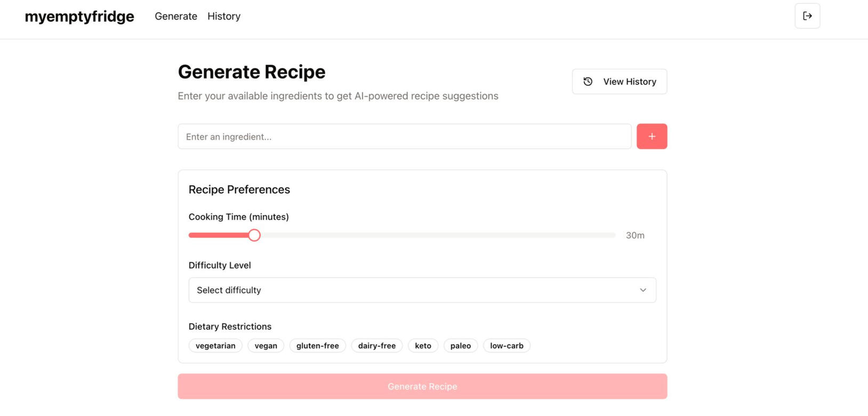This screenshot has width=868, height=416.
Task: Click the clock icon beside View History
Action: (x=588, y=82)
